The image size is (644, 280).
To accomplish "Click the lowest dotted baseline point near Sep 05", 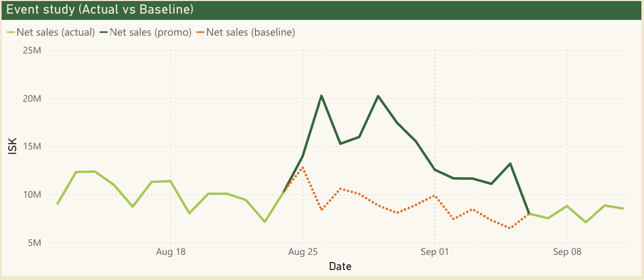I will 510,228.
